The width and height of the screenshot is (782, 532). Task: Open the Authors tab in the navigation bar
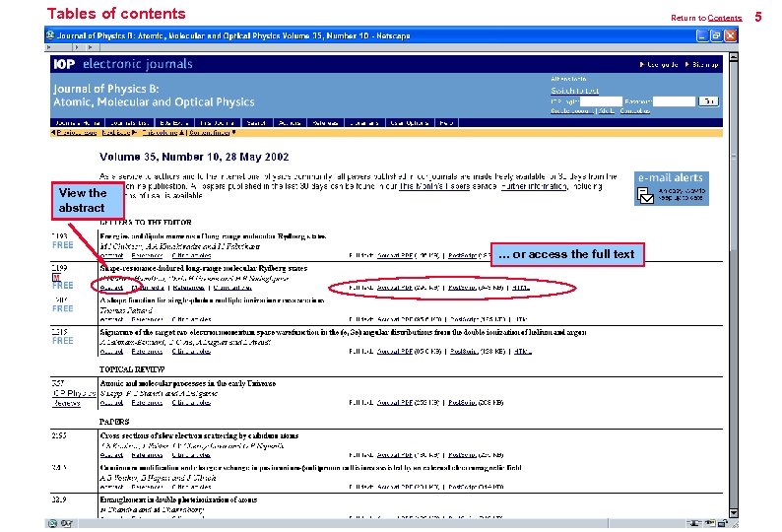tap(290, 123)
